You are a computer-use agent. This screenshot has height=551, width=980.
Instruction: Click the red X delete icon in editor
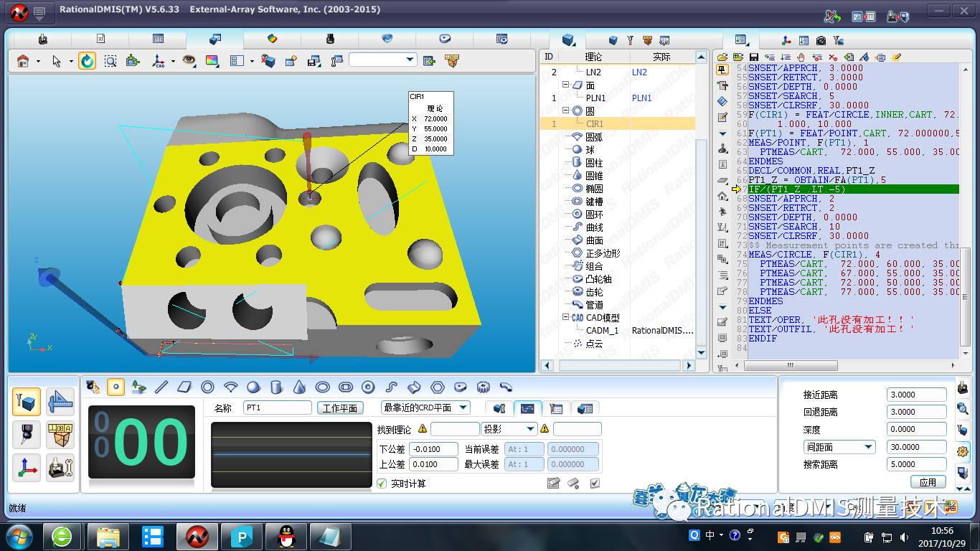pos(833,57)
